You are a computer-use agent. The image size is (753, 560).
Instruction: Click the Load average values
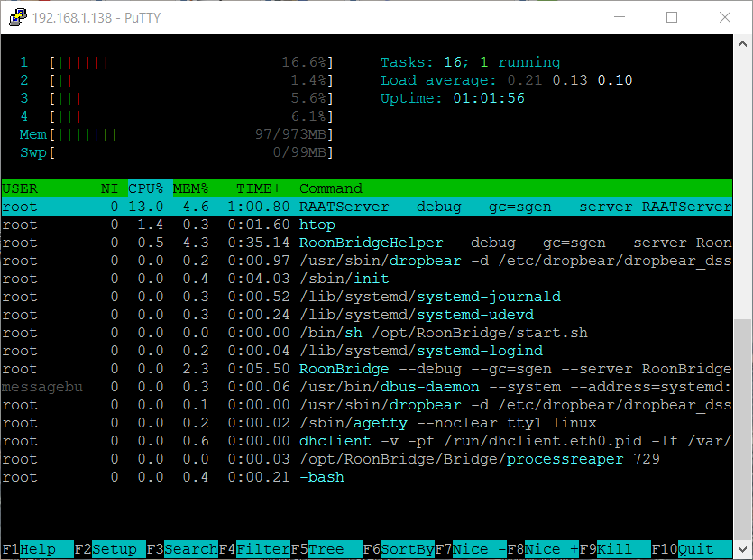click(570, 80)
